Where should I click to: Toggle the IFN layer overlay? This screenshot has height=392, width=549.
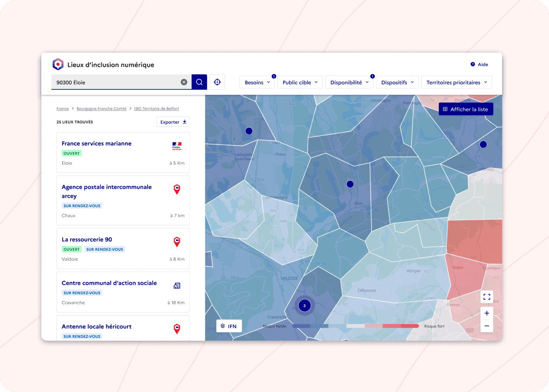click(x=229, y=326)
